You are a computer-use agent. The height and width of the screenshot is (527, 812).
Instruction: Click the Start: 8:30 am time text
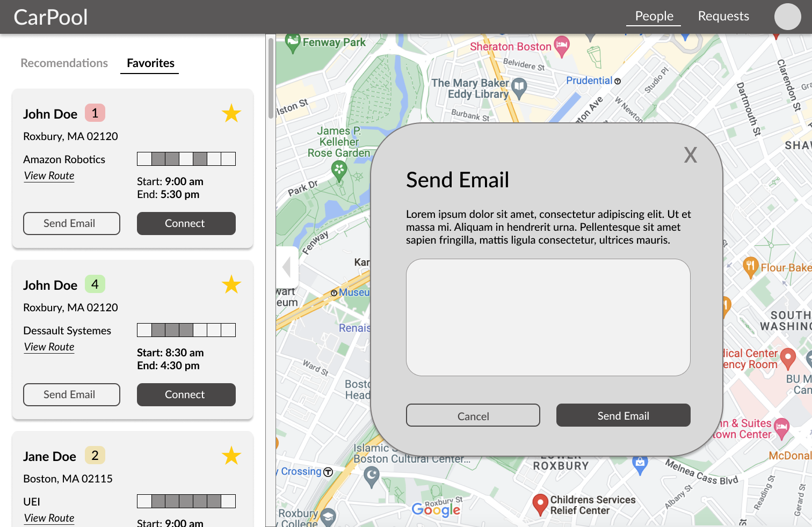170,353
